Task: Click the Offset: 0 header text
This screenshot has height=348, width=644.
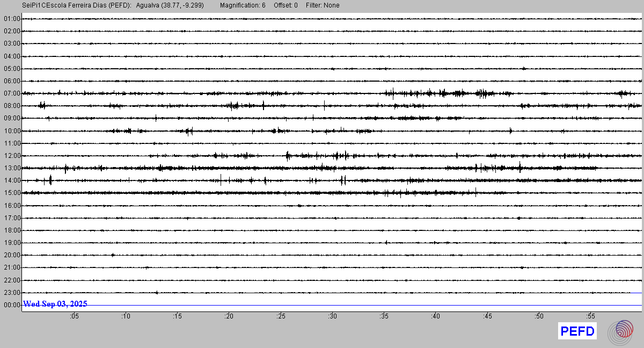Action: (x=286, y=5)
